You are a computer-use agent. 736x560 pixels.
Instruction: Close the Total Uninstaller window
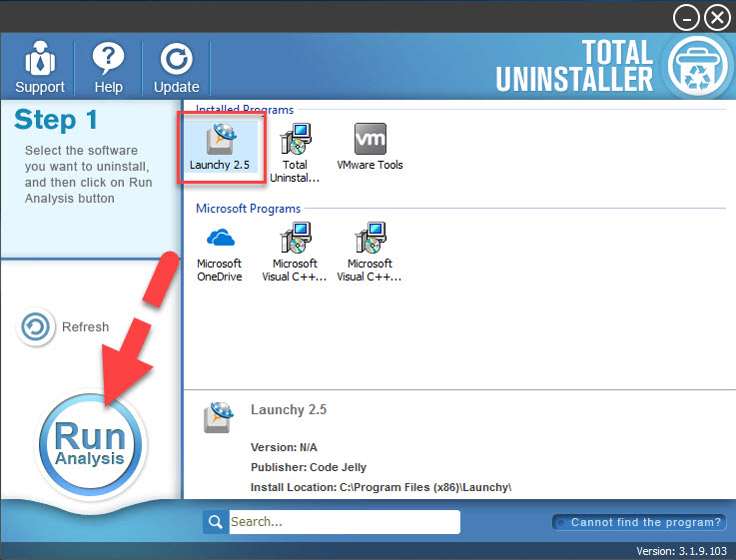click(x=717, y=18)
